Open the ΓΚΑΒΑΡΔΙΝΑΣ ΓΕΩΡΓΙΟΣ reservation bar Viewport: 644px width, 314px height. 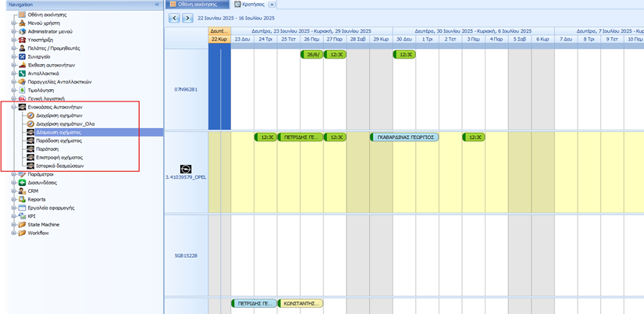click(x=404, y=137)
